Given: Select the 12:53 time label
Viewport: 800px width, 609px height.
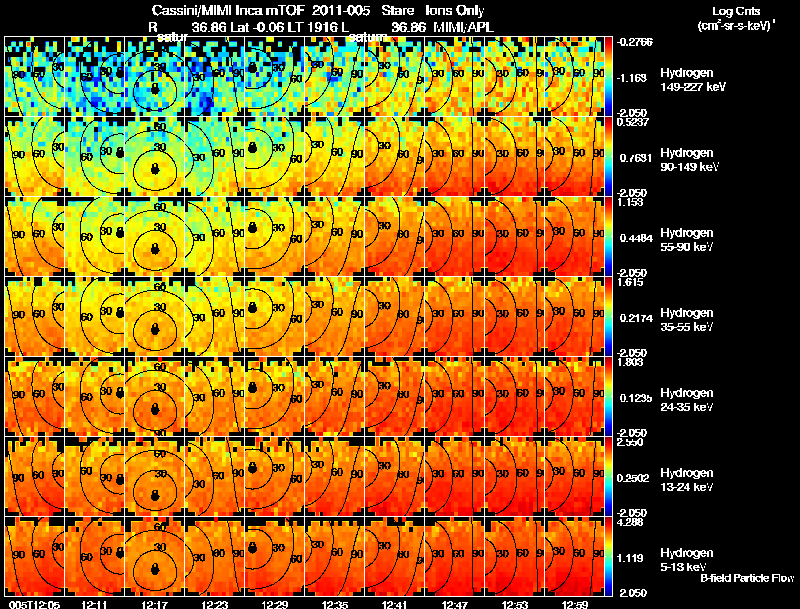Looking at the screenshot, I should tap(515, 604).
